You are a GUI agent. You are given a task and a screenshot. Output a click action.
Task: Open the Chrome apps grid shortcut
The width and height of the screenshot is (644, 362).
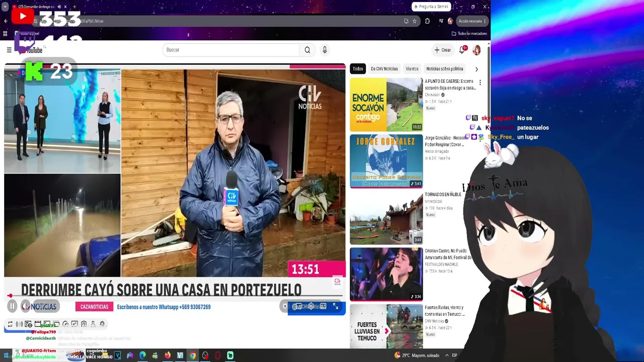pos(5,34)
